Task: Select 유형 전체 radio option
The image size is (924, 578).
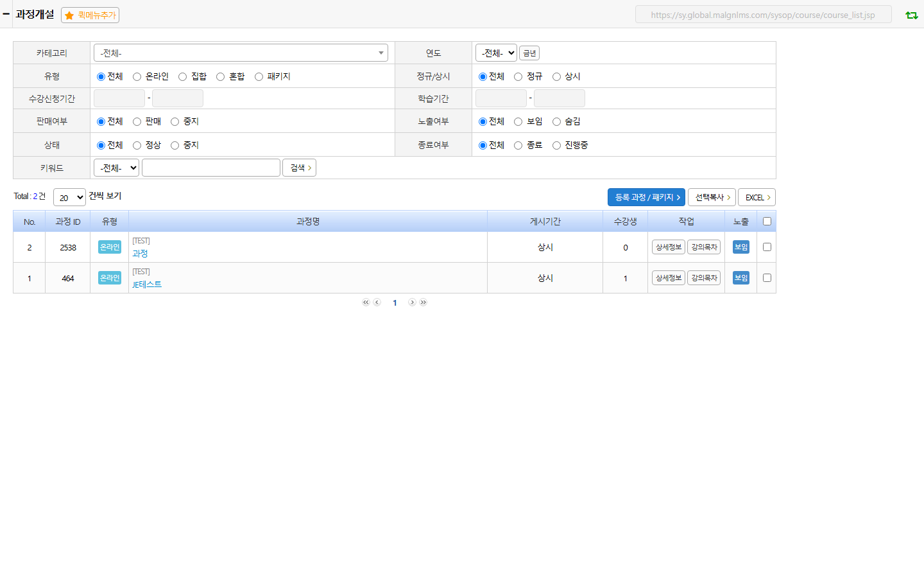Action: tap(101, 77)
